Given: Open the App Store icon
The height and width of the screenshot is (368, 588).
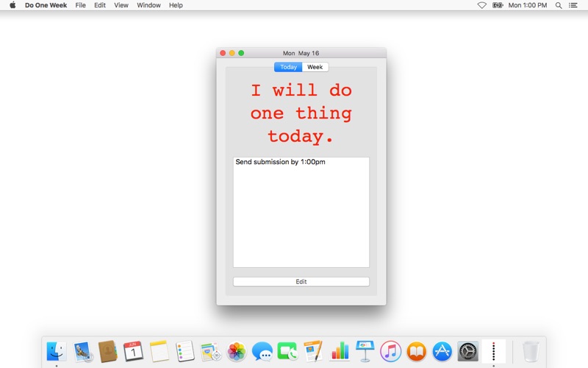Looking at the screenshot, I should click(442, 352).
